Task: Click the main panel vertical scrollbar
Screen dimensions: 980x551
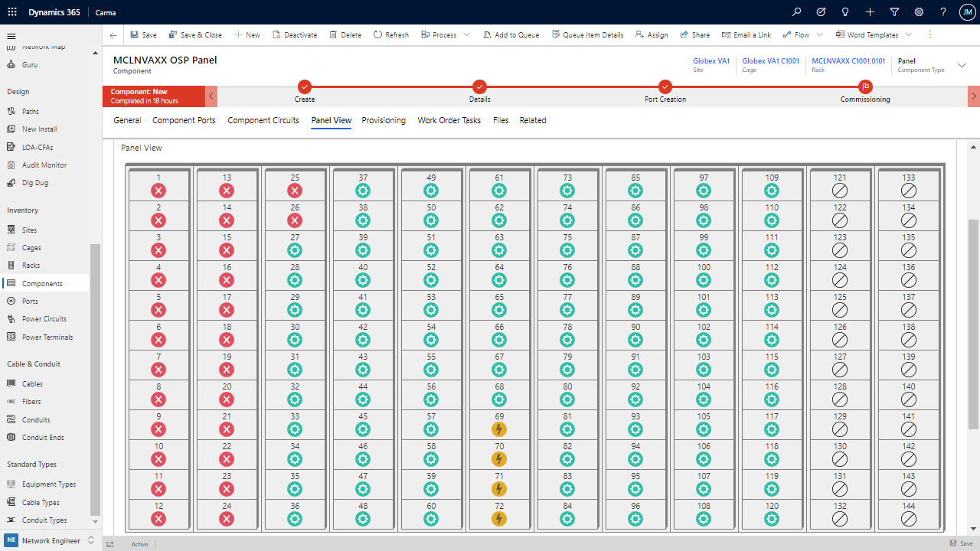Action: point(974,324)
